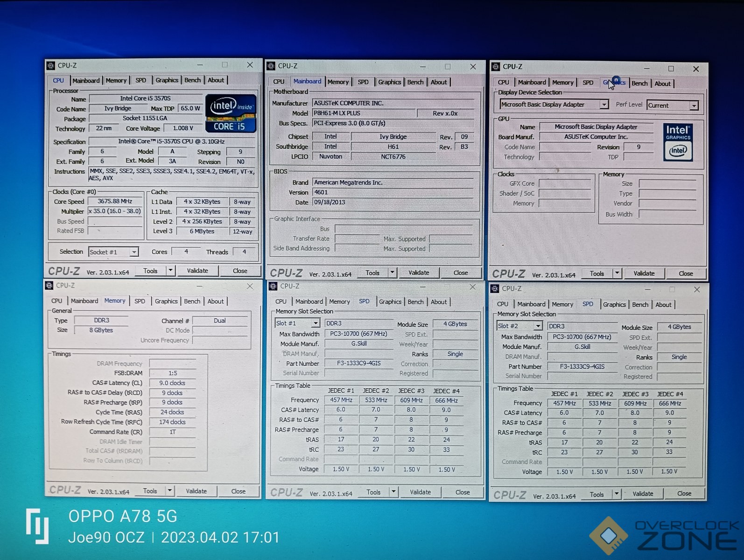The height and width of the screenshot is (560, 744).
Task: Click the processor name field "Intel Core i5 3570S"
Action: tap(145, 98)
